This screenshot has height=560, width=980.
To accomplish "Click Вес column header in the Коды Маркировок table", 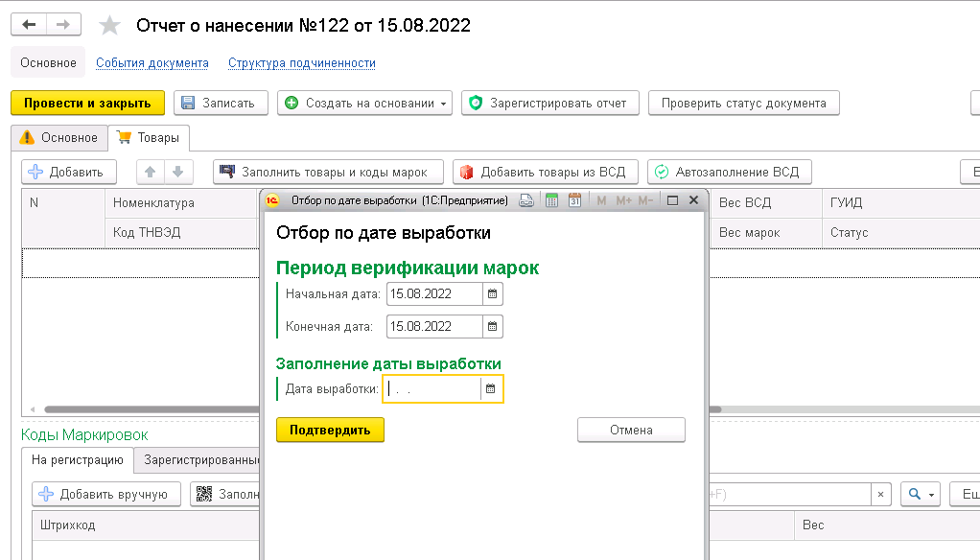I will click(887, 525).
